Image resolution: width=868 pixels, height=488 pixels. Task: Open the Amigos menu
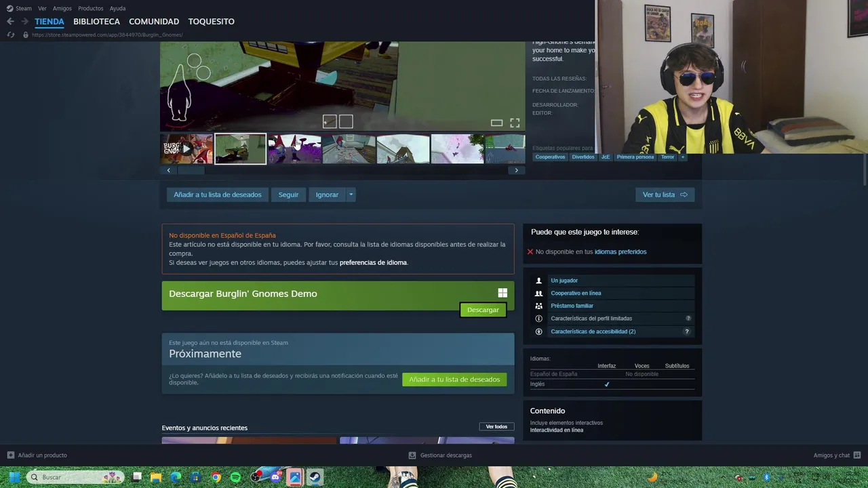pos(62,8)
